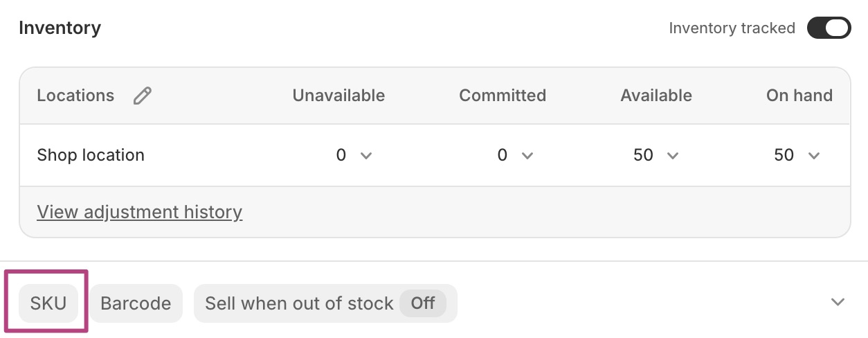This screenshot has height=338, width=868.
Task: Open the View adjustment history link
Action: [x=139, y=211]
